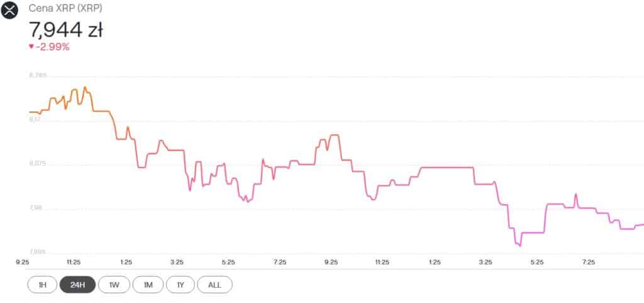
Task: Click the last 7:25 time axis label
Action: click(589, 262)
